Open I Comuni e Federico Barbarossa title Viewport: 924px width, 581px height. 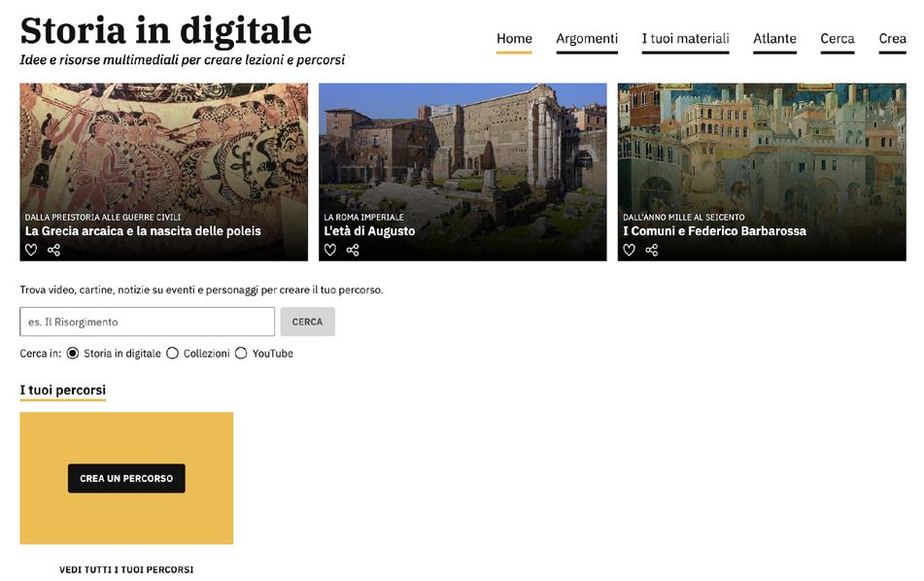coord(714,231)
